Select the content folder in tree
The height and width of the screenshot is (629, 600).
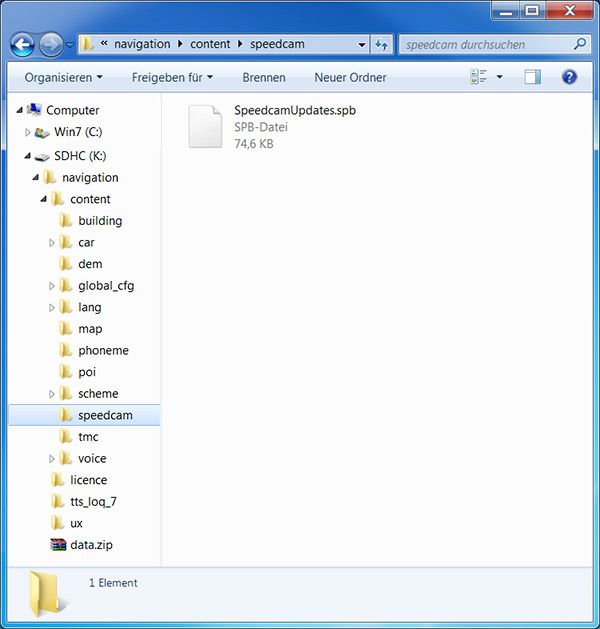coord(90,199)
